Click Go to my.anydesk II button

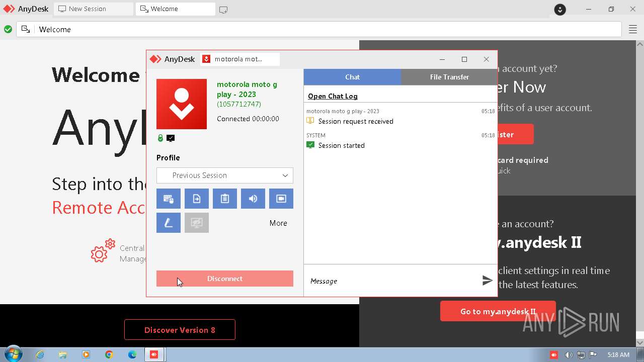coord(498,311)
